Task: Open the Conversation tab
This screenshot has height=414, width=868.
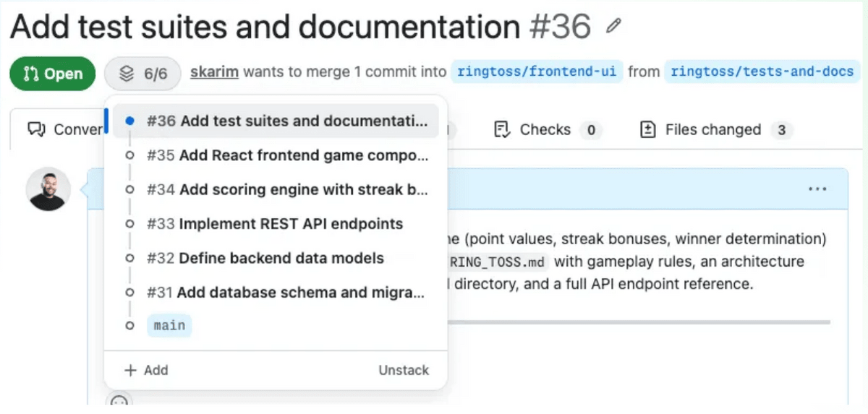Action: click(x=65, y=130)
